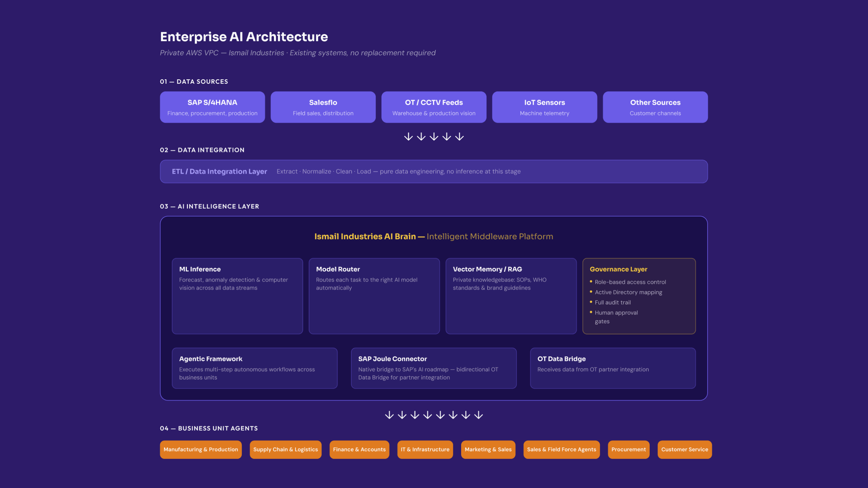Select the Supply Chain & Logistics pill
This screenshot has height=488, width=868.
pyautogui.click(x=285, y=450)
